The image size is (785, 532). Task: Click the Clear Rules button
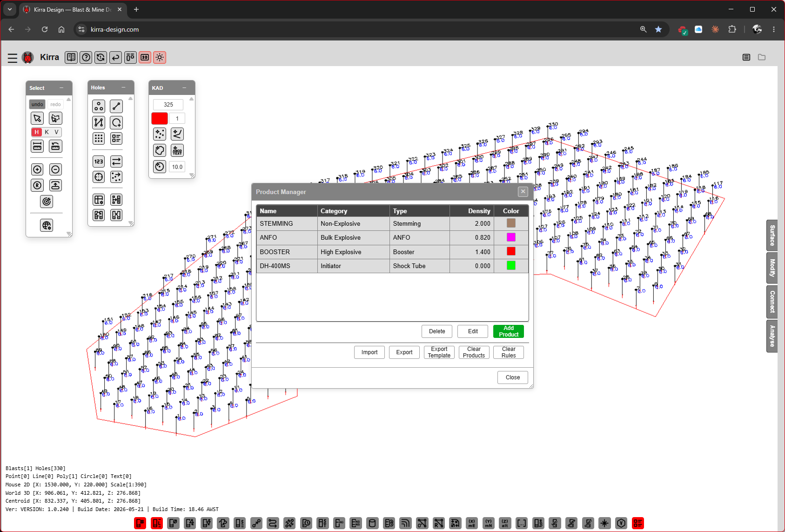tap(509, 352)
